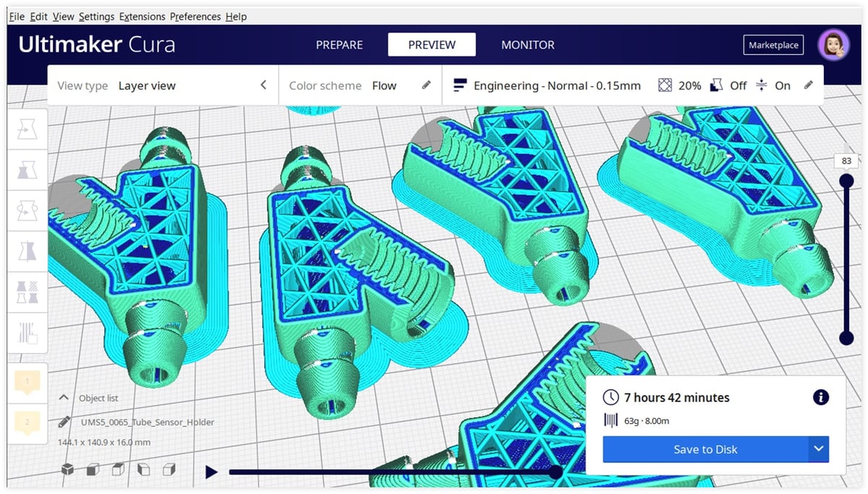The width and height of the screenshot is (868, 494).
Task: Switch to top view cube icon
Action: coord(118,470)
